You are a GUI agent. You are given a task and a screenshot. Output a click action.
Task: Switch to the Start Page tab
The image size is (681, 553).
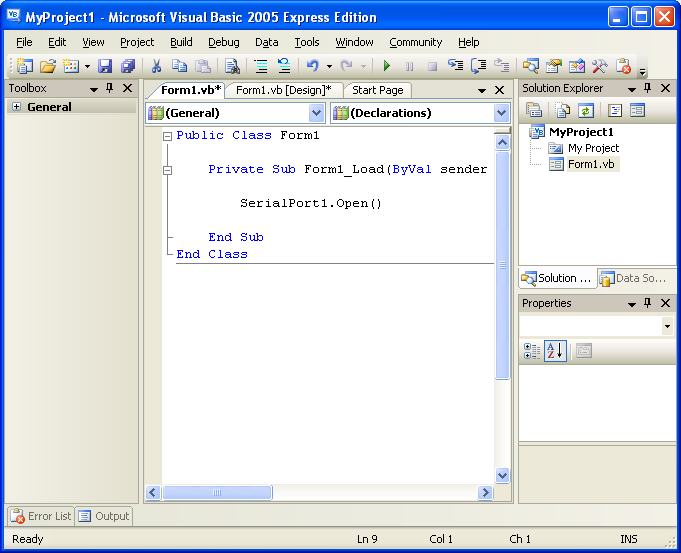tap(377, 90)
